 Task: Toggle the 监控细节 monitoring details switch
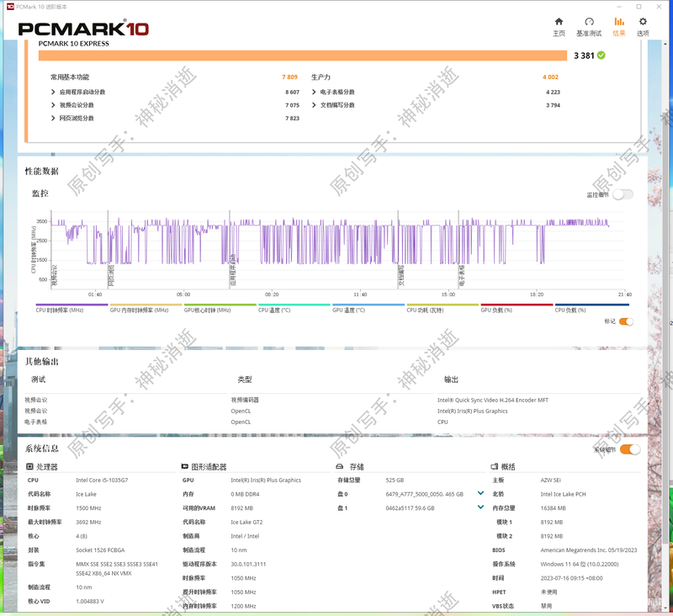click(623, 194)
